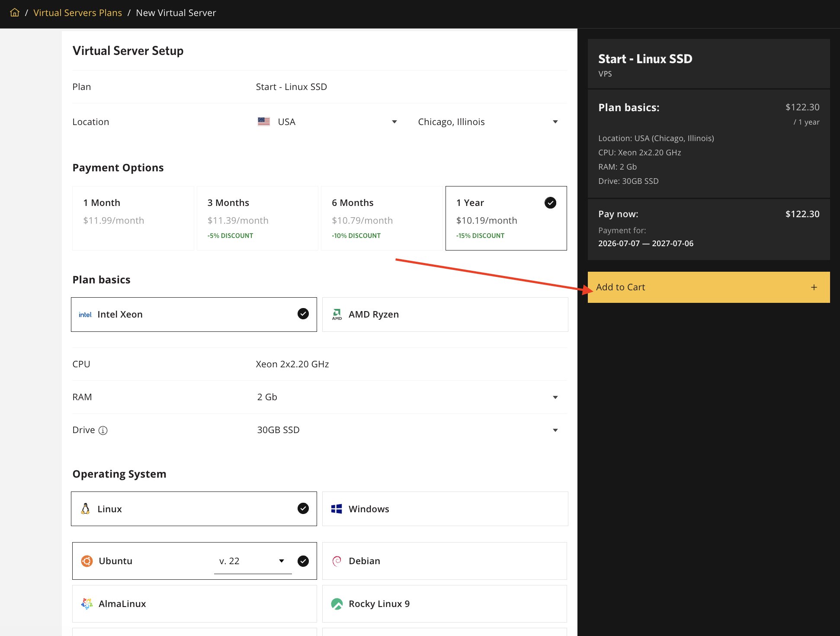Image resolution: width=840 pixels, height=636 pixels.
Task: Select the Linux operating system card
Action: [x=194, y=509]
